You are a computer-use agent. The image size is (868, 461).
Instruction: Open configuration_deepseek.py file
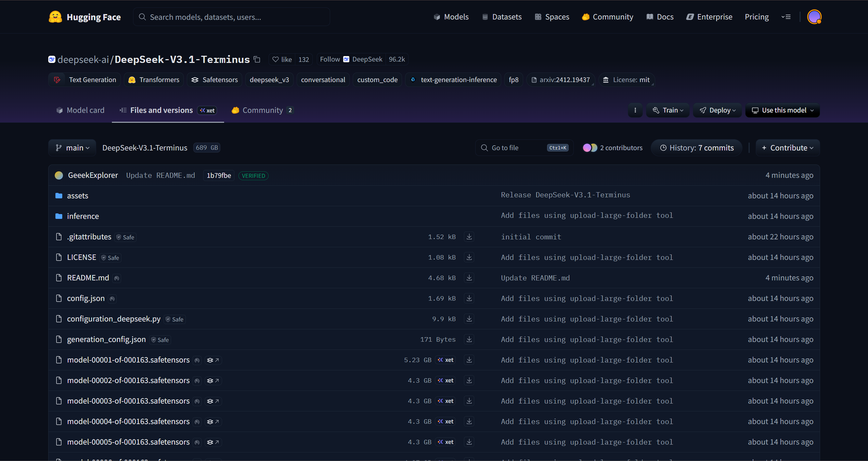(x=114, y=319)
